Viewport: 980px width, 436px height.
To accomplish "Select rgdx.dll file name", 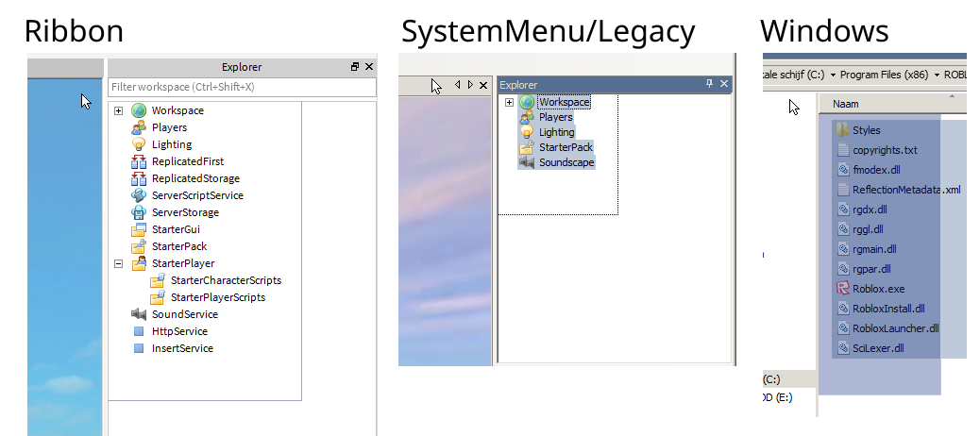I will (x=870, y=210).
